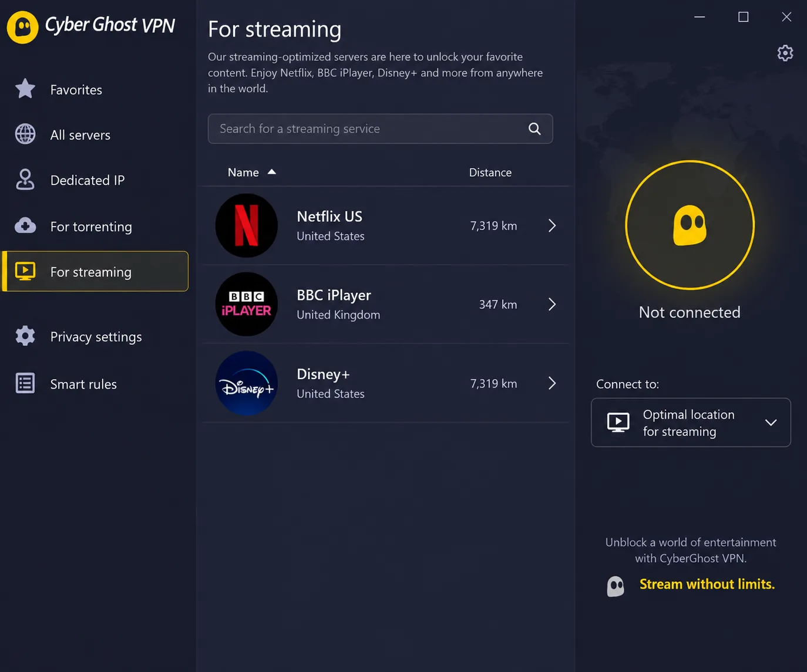The height and width of the screenshot is (672, 807).
Task: Select the Disney+ row title
Action: tap(323, 374)
